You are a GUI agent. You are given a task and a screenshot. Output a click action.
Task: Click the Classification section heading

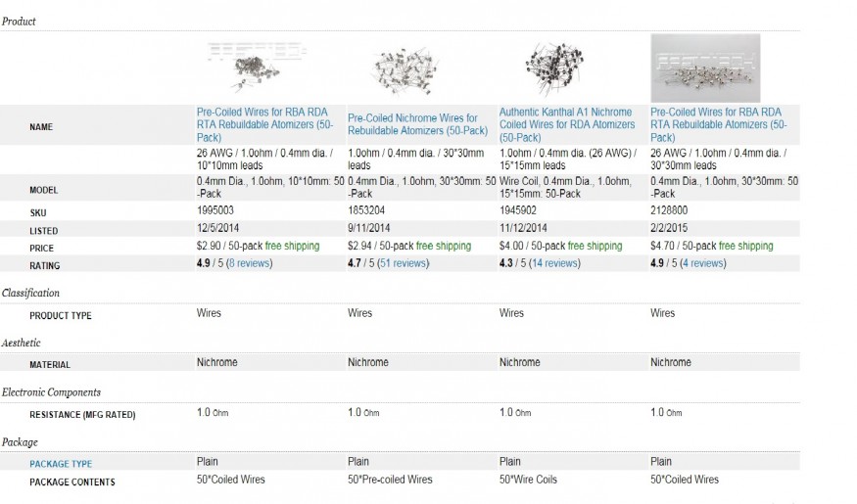pos(30,293)
